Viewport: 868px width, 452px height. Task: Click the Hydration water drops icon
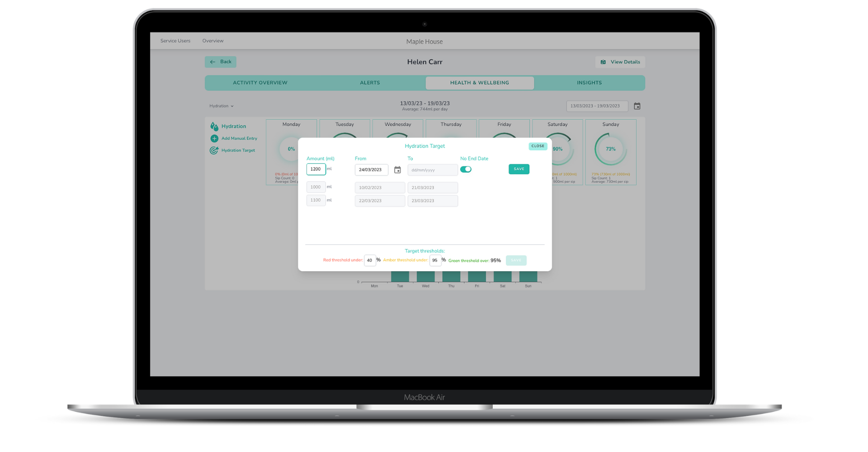tap(214, 126)
